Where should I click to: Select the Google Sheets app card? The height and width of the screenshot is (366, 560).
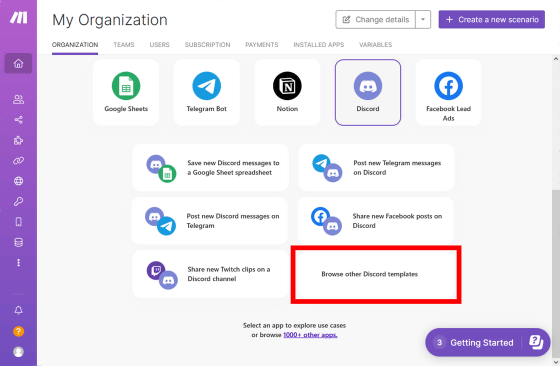126,92
